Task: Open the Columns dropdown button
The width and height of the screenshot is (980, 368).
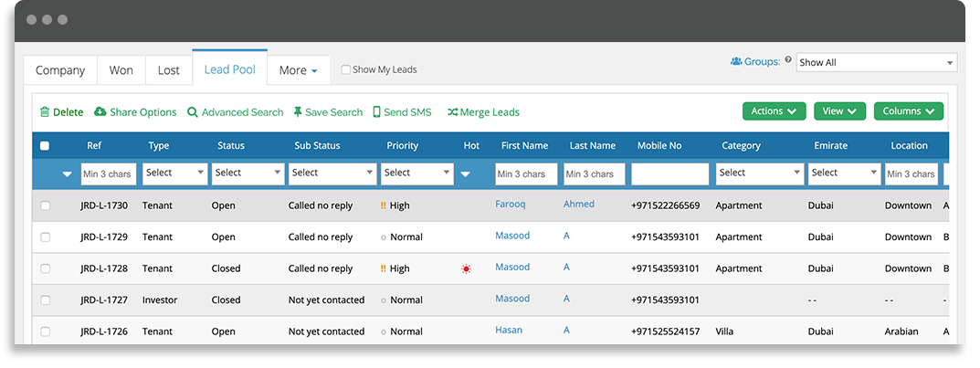Action: coord(908,111)
